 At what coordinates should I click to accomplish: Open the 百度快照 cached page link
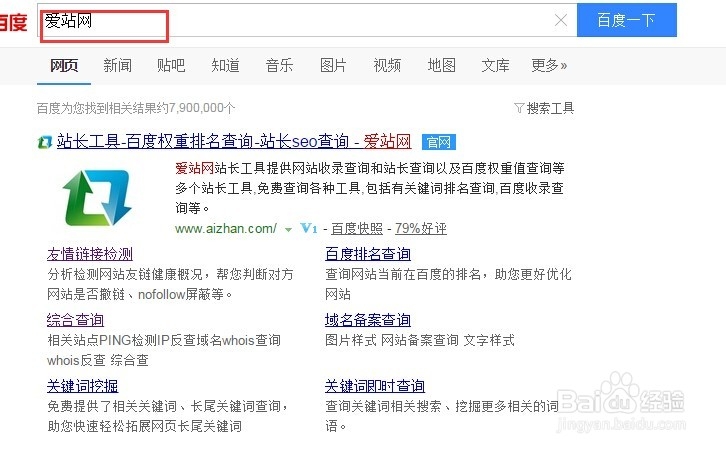357,228
